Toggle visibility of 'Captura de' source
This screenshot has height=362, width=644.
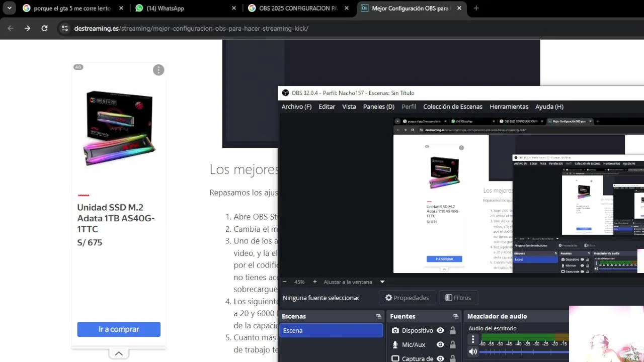[440, 358]
